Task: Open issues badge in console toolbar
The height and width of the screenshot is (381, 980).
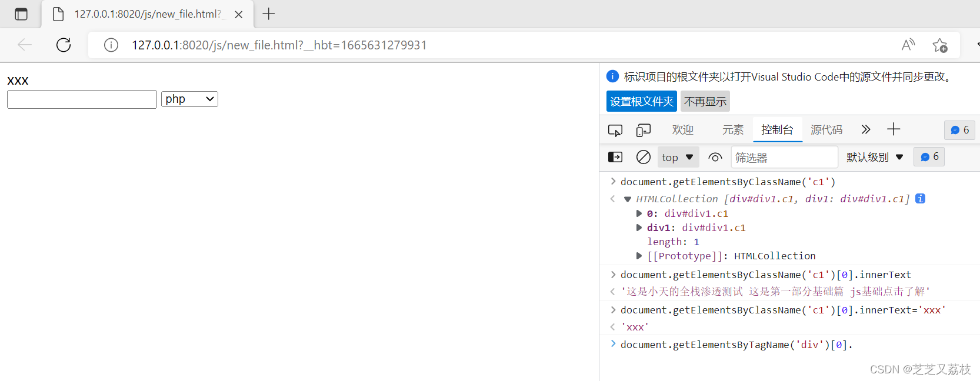Action: point(929,156)
